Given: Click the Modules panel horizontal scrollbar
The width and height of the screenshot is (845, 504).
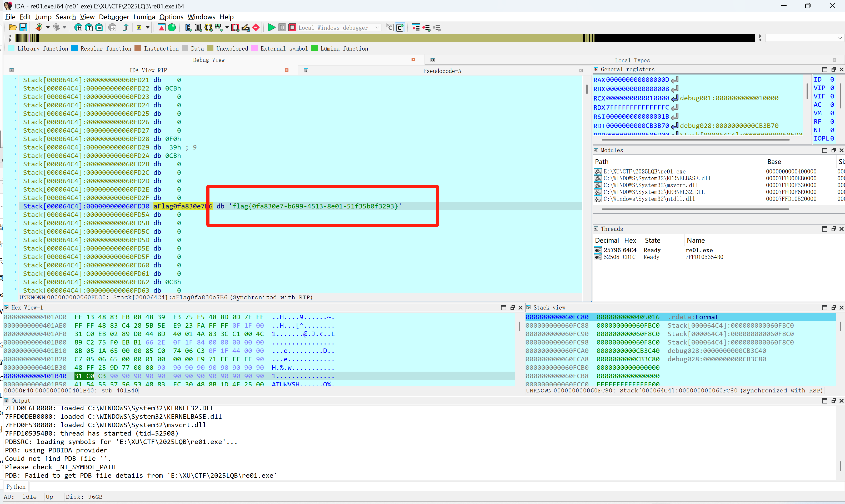Looking at the screenshot, I should 695,209.
